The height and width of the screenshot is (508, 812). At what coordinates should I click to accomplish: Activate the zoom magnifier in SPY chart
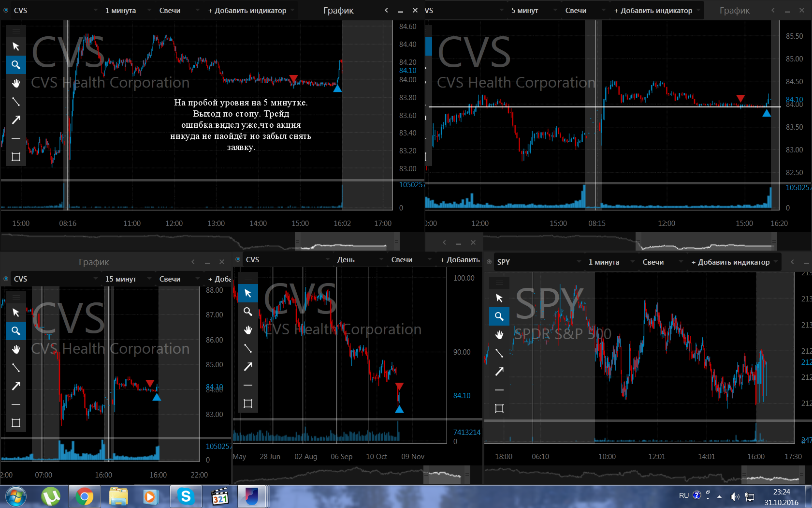click(x=499, y=316)
